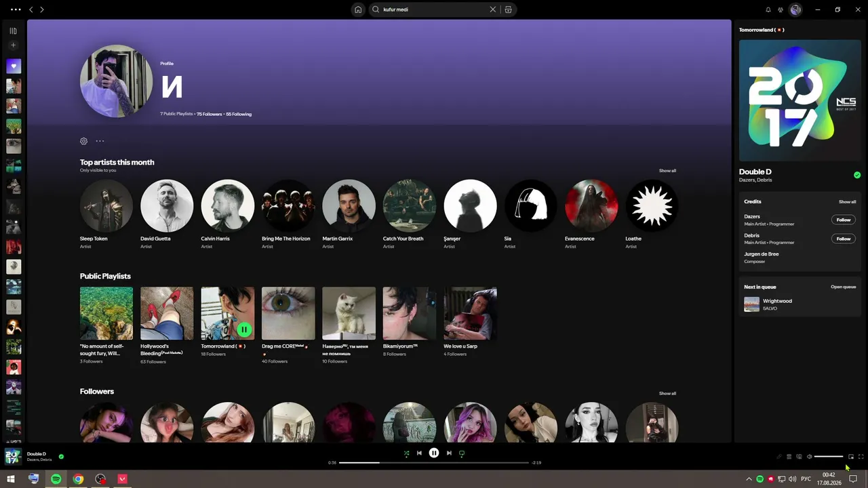
Task: Open the Followers section heading
Action: click(x=97, y=391)
